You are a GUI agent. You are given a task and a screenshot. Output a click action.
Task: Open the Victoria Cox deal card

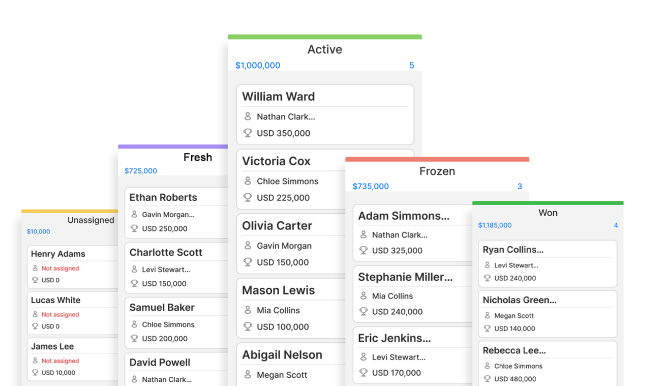[291, 180]
